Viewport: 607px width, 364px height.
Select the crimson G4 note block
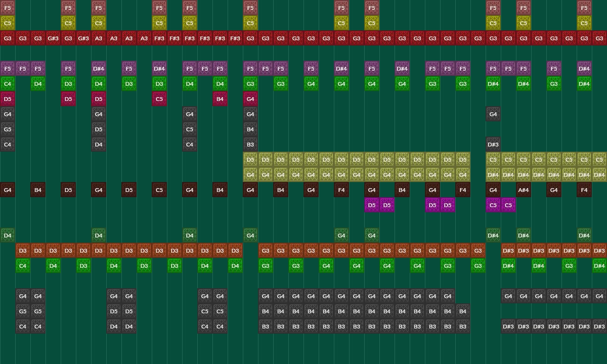[250, 99]
